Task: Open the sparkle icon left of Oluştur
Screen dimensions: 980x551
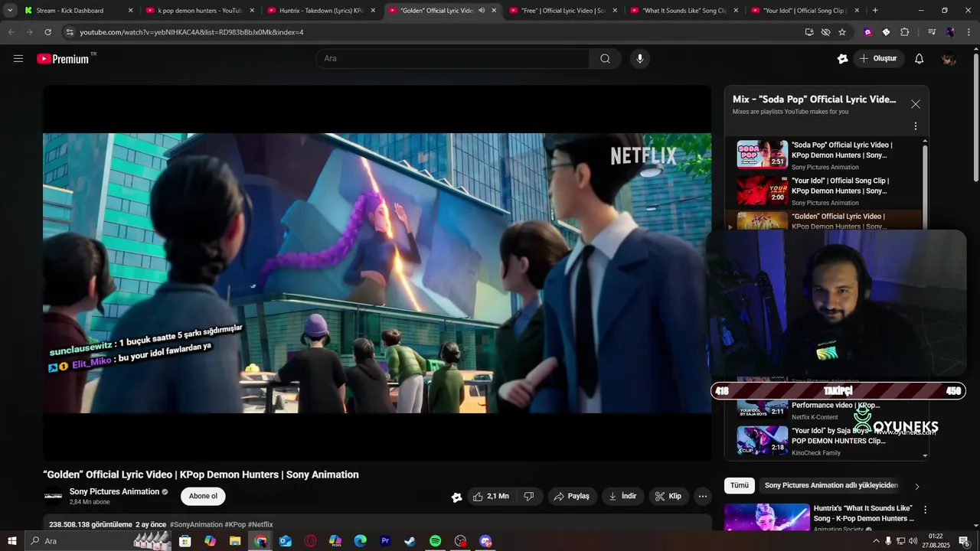Action: coord(843,58)
